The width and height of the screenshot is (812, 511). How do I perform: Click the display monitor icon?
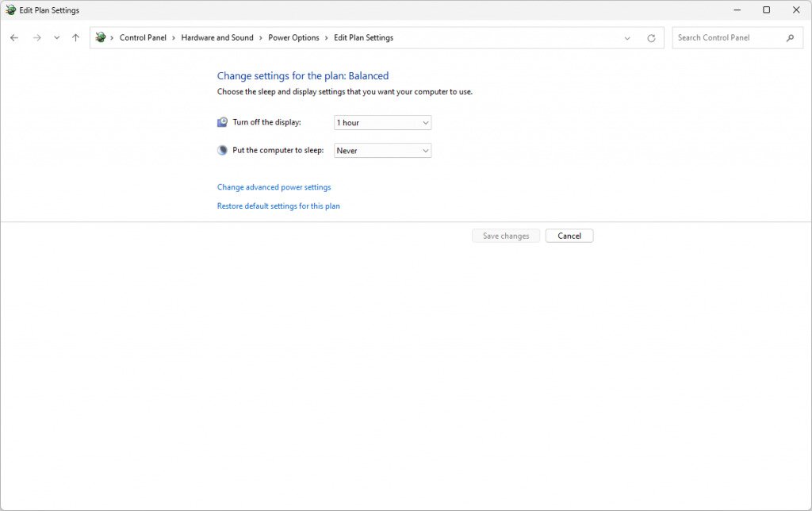coord(222,121)
